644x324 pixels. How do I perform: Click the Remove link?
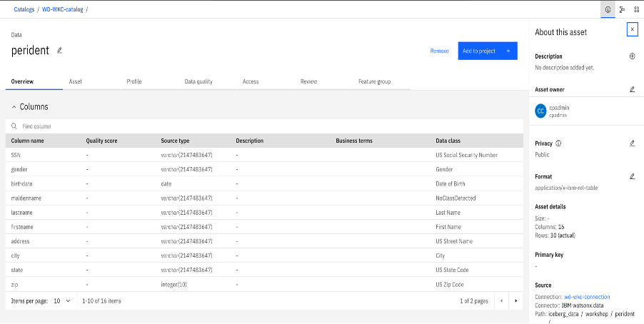click(x=440, y=51)
